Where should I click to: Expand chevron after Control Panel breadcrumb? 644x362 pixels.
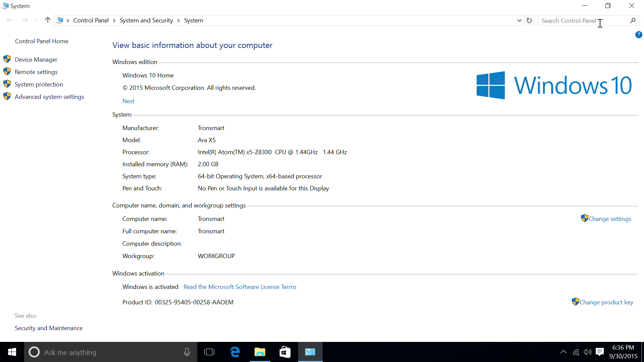point(114,20)
